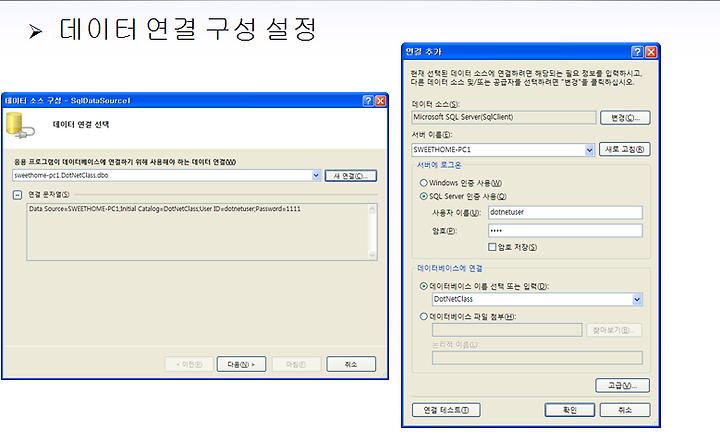Click scrollbar up arrow in connection string box
The width and height of the screenshot is (720, 441).
click(x=372, y=209)
